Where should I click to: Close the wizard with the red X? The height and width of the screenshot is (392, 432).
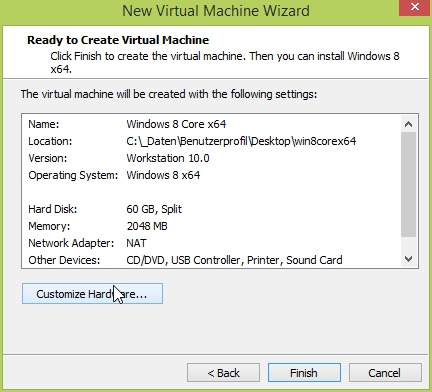[415, 7]
